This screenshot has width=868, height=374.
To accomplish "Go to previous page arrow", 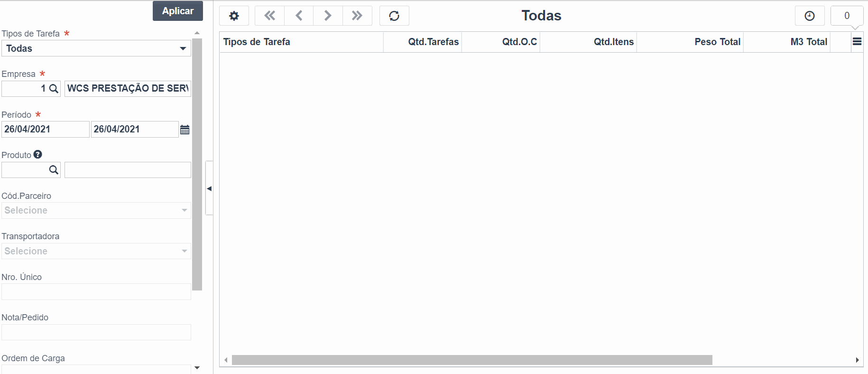I will click(299, 16).
